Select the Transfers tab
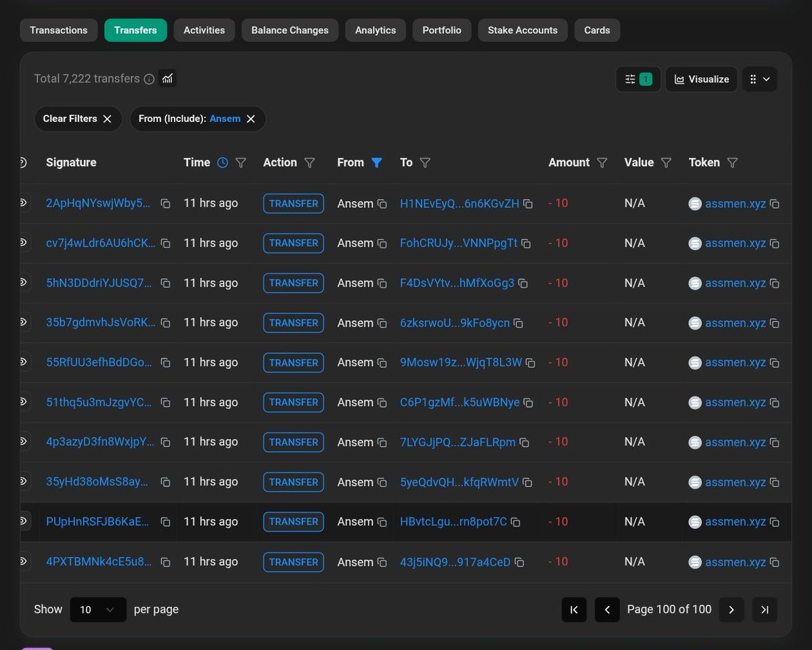The image size is (812, 650). (135, 30)
